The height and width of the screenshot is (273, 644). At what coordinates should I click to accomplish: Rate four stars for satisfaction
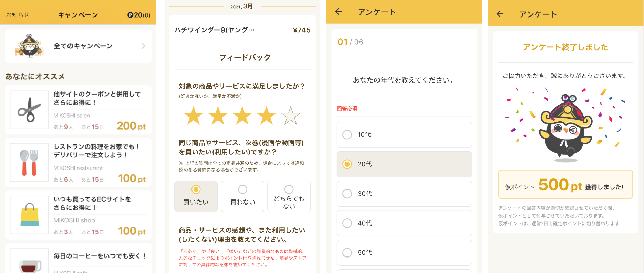pos(267,116)
